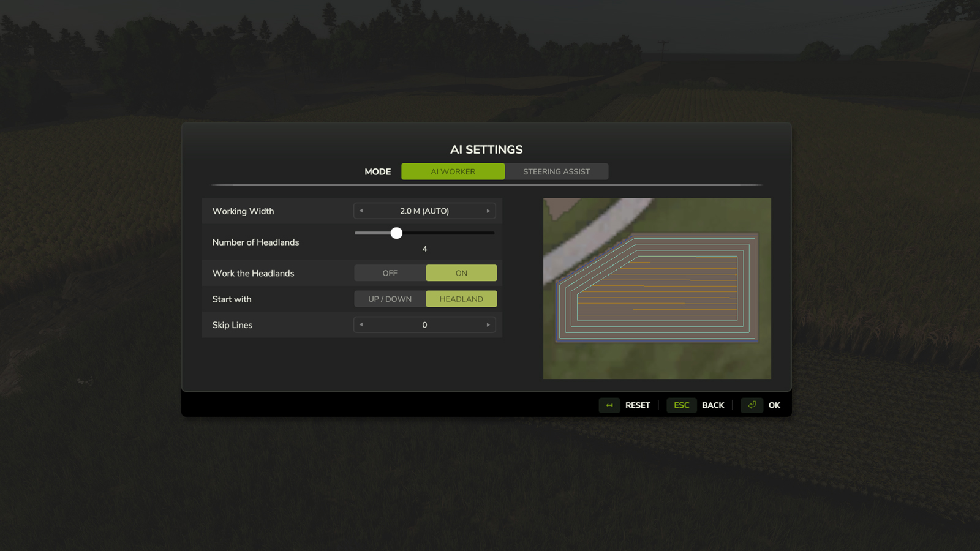Screen dimensions: 980x551
Task: Click the backspace key icon beside RESET
Action: (609, 405)
